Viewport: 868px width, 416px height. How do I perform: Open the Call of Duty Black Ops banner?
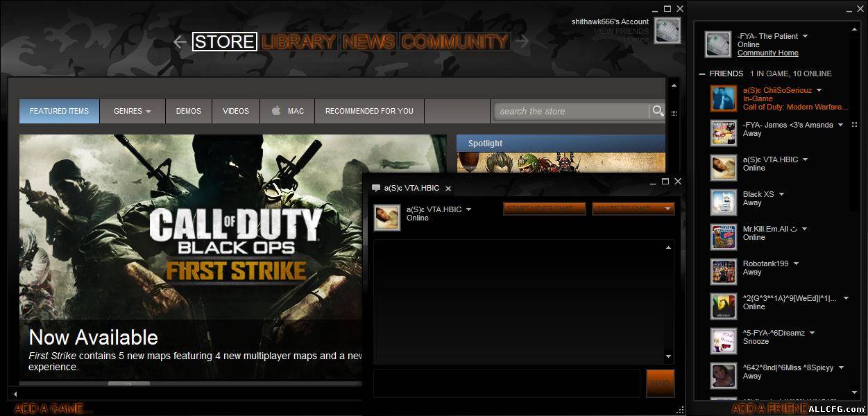click(235, 258)
